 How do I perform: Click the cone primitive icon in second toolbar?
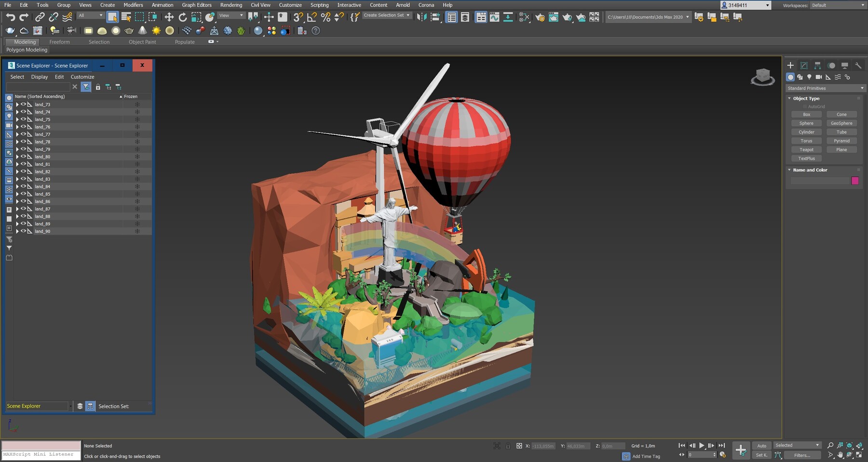[142, 31]
